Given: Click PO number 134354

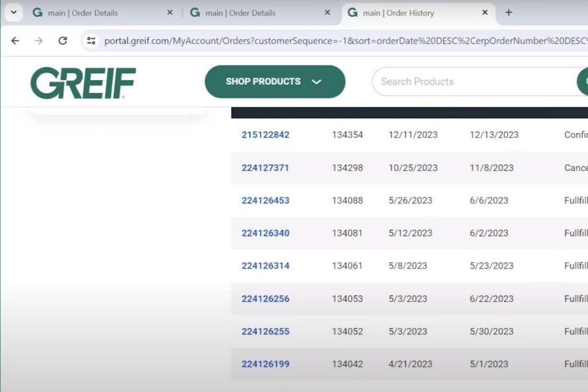Looking at the screenshot, I should click(347, 135).
